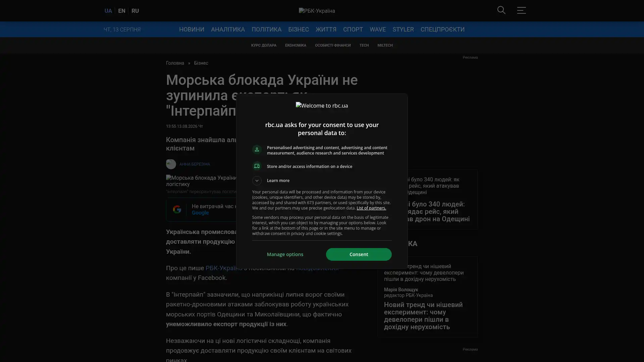This screenshot has width=644, height=362.
Task: Switch language to UA
Action: point(108,11)
